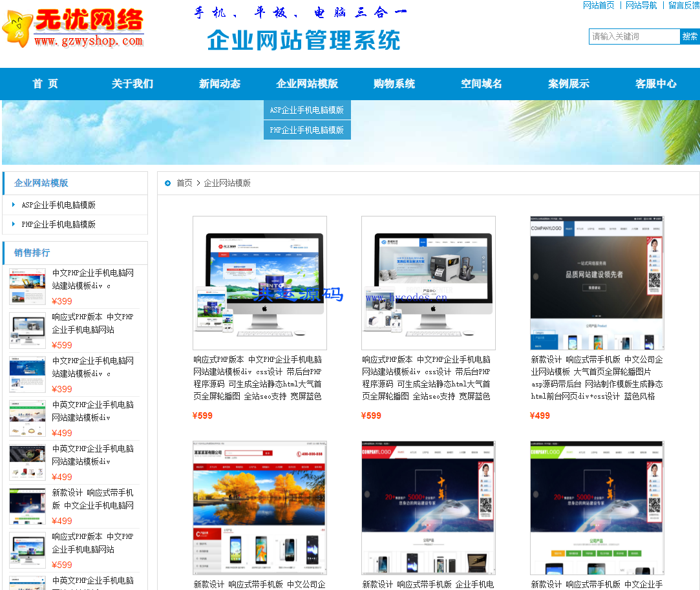Open PHP企业手机电脑模版 in the sidebar category list
The width and height of the screenshot is (700, 590).
[58, 224]
